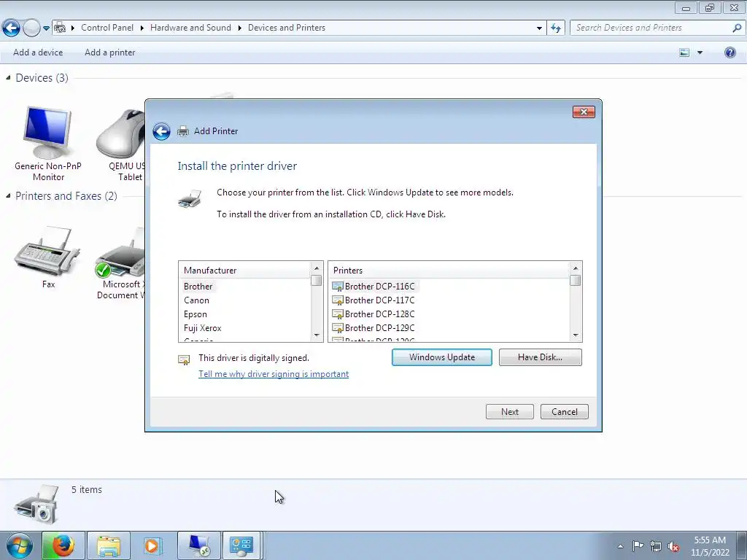Select the Microsoft XPS Document Writer printer

[120, 263]
